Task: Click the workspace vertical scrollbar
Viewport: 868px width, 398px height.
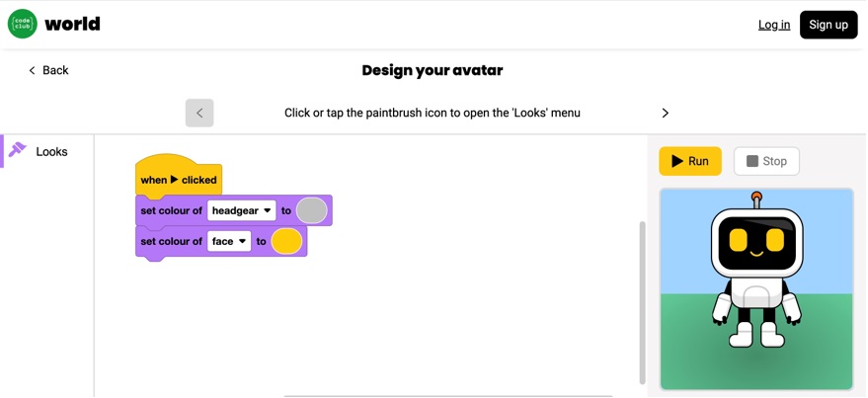Action: point(642,302)
